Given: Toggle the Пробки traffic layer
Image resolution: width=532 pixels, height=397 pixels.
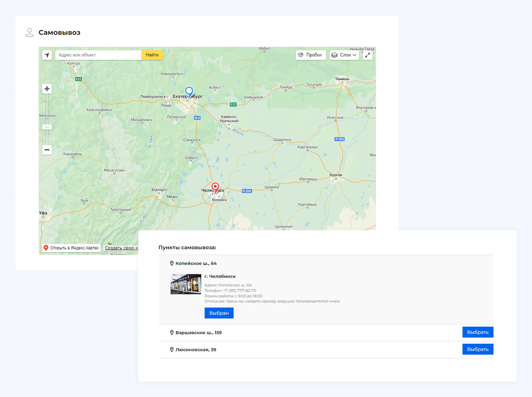Looking at the screenshot, I should click(x=310, y=55).
